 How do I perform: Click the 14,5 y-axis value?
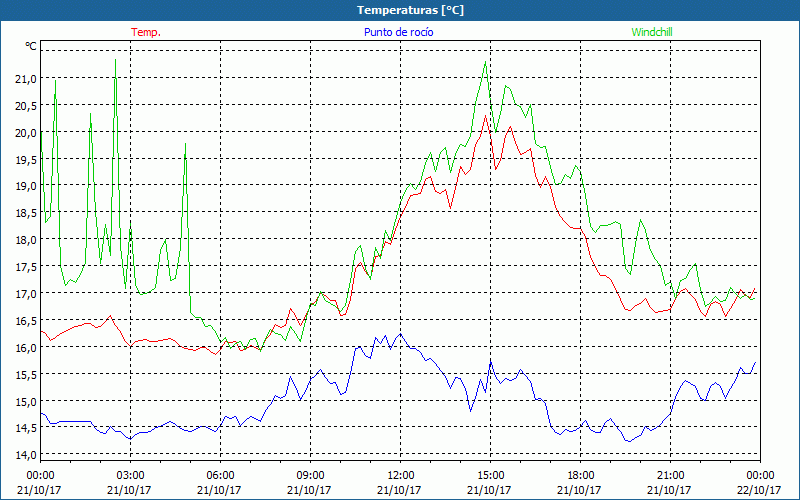pos(27,428)
